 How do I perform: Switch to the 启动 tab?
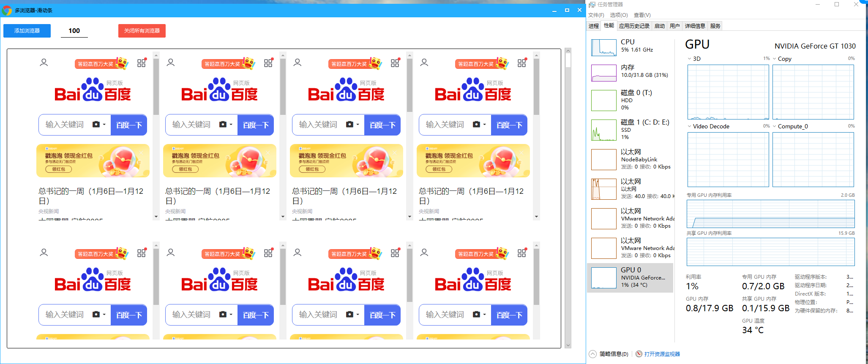click(660, 26)
